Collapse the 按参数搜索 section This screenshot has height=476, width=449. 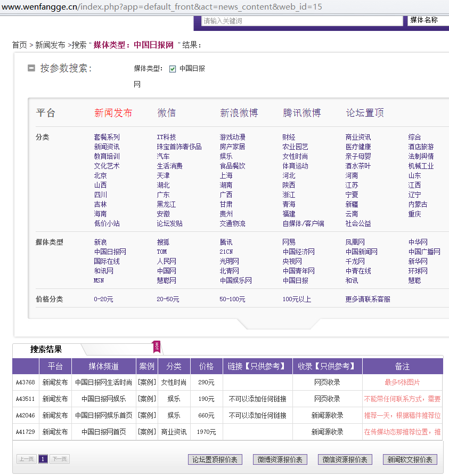tap(31, 68)
